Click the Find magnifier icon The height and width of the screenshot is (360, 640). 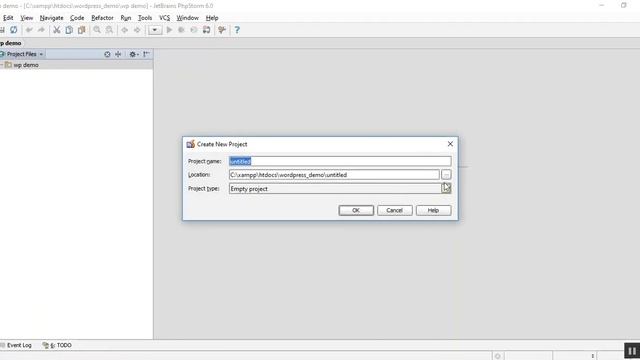[x=97, y=30]
